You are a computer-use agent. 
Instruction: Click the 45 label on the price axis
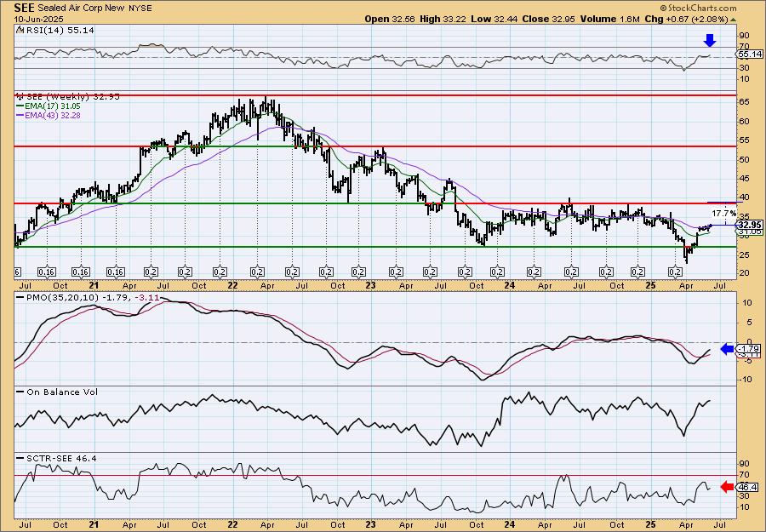[743, 178]
